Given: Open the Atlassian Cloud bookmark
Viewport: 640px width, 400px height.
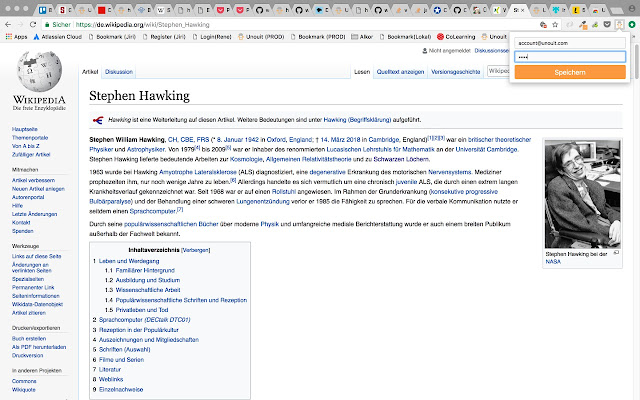Looking at the screenshot, I should pos(57,37).
